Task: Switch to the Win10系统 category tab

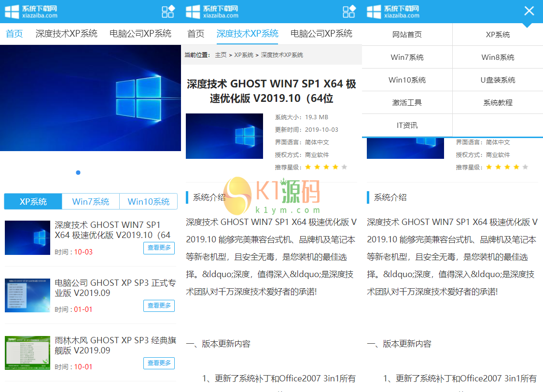Action: coord(149,201)
